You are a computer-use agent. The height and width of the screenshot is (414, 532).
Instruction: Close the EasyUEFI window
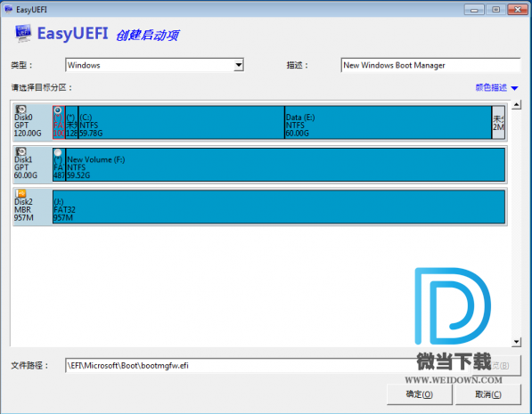518,10
